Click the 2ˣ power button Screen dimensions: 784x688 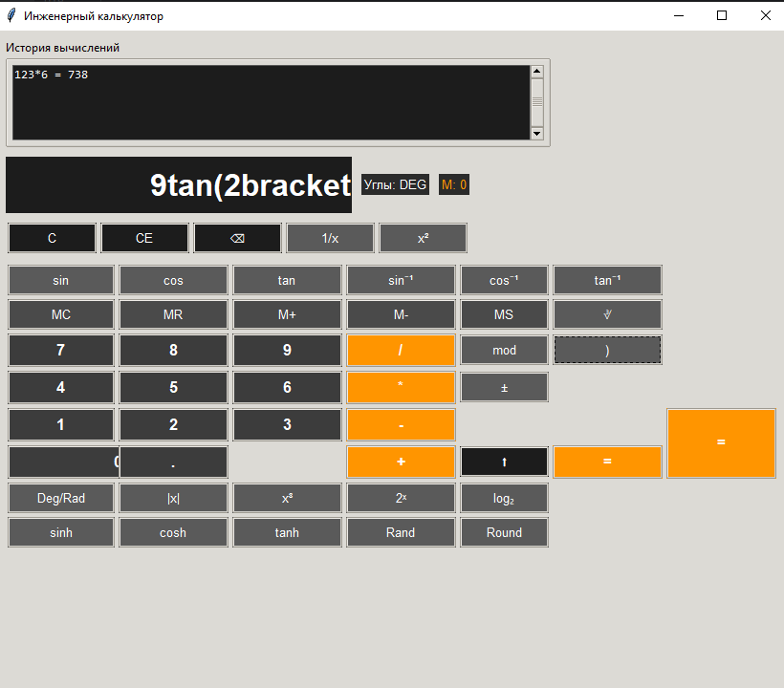point(401,498)
